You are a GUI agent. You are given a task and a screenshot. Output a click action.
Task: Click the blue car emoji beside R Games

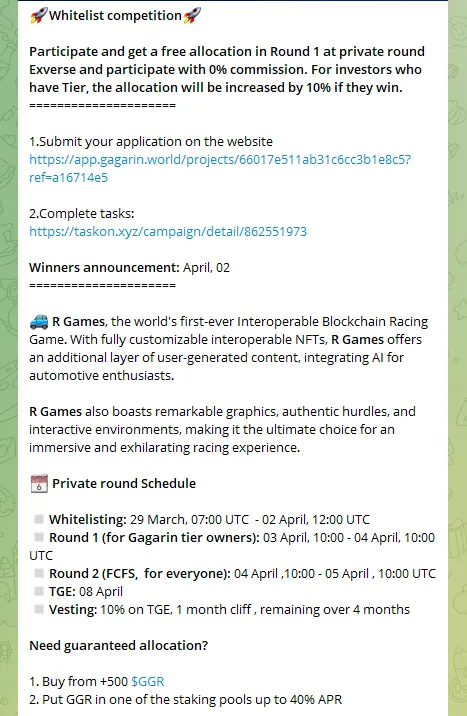39,322
